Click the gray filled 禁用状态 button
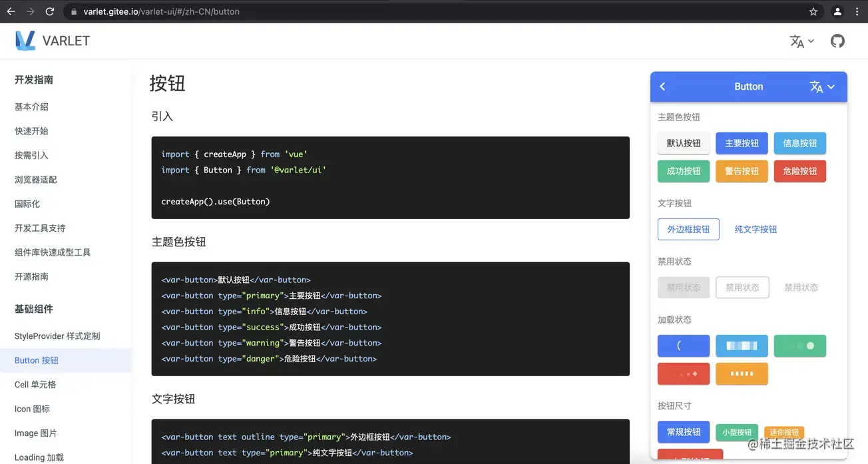This screenshot has height=464, width=868. pyautogui.click(x=684, y=288)
